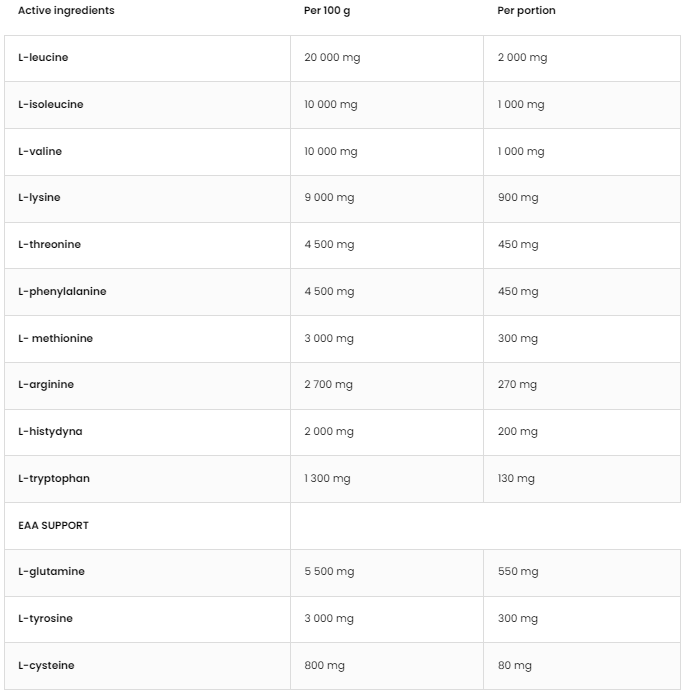Screen dimensions: 685x693
Task: Click the Per 100 g column header
Action: pyautogui.click(x=327, y=11)
